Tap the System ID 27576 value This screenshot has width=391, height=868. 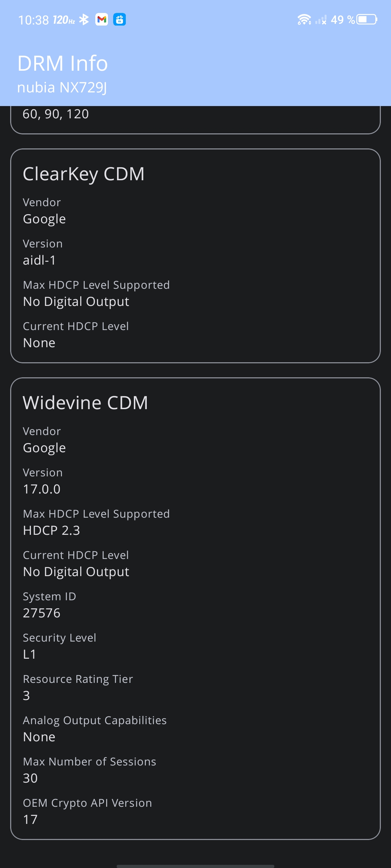tap(42, 613)
